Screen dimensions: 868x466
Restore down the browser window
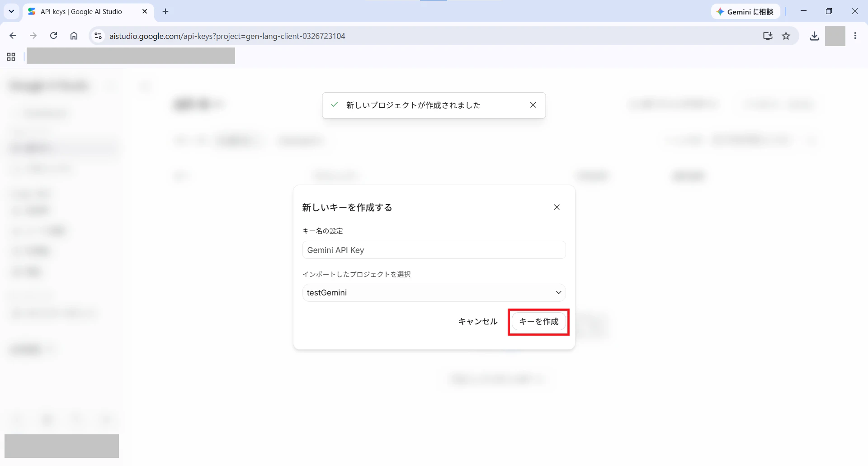[x=829, y=11]
